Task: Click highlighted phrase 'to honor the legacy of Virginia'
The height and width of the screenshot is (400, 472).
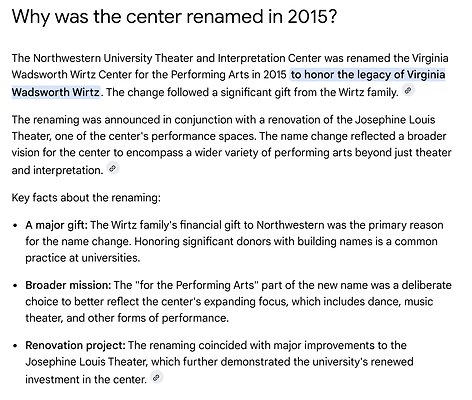Action: point(368,74)
